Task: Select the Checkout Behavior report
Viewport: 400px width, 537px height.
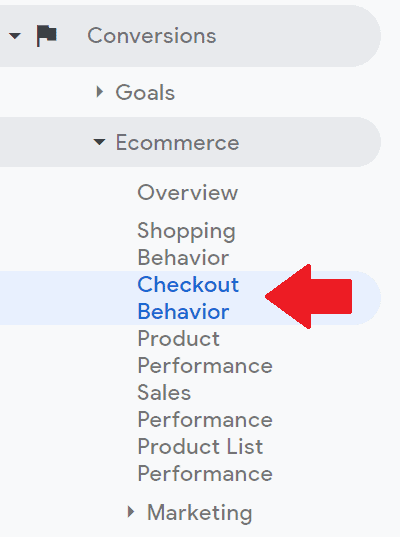Action: click(x=188, y=298)
